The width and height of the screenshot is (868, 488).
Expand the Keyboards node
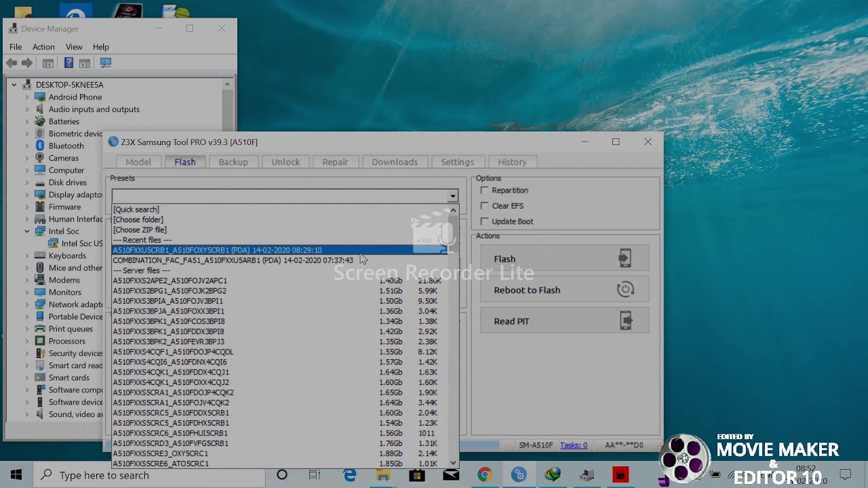click(x=27, y=256)
